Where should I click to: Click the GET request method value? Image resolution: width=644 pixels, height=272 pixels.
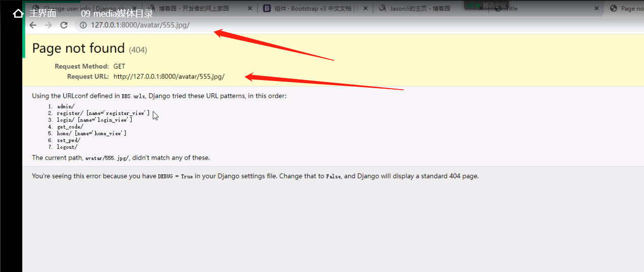click(119, 66)
